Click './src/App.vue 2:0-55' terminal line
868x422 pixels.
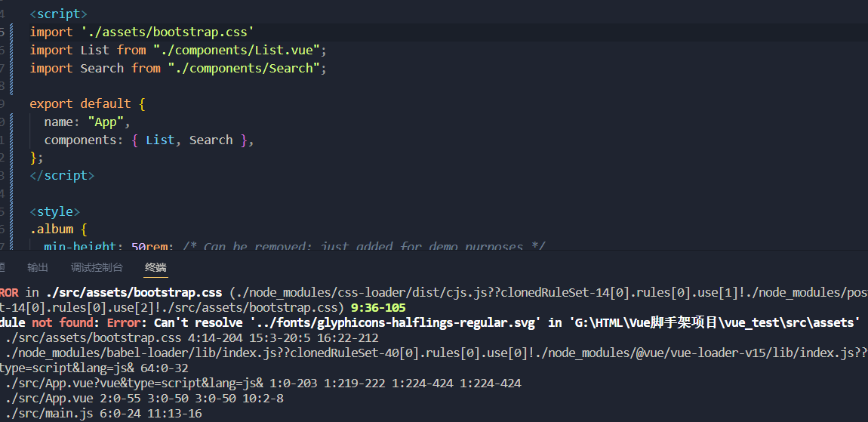point(144,398)
